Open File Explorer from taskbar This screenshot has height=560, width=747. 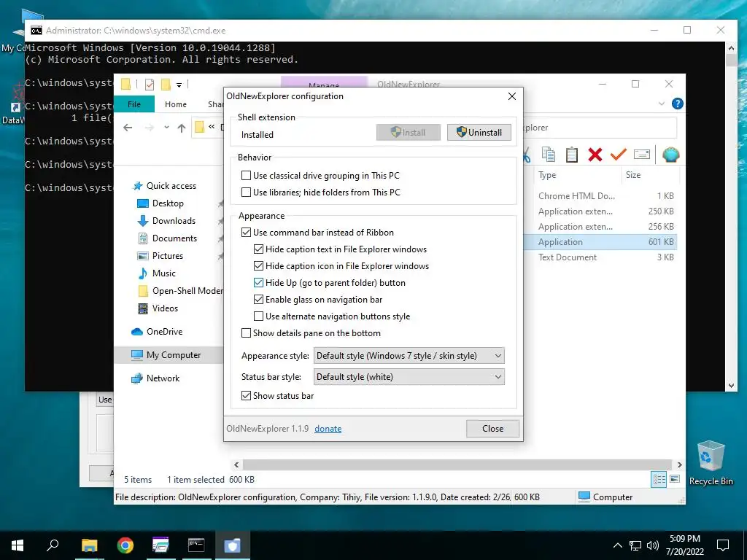(89, 545)
